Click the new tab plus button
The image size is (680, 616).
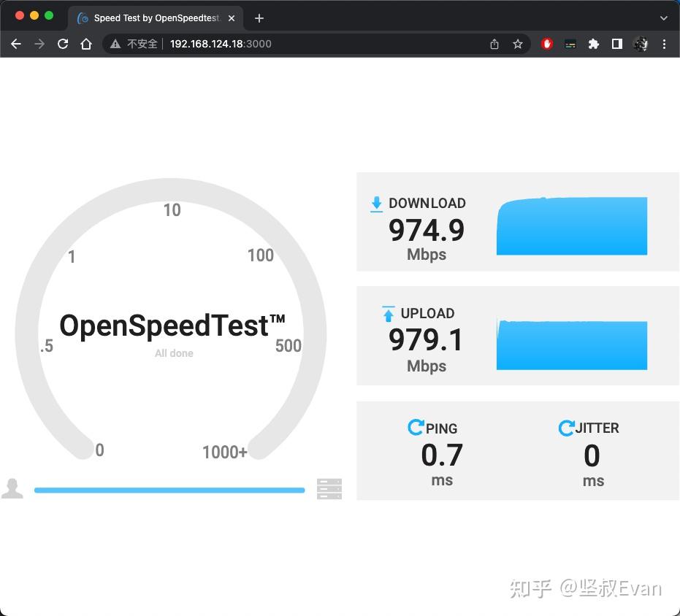(259, 18)
